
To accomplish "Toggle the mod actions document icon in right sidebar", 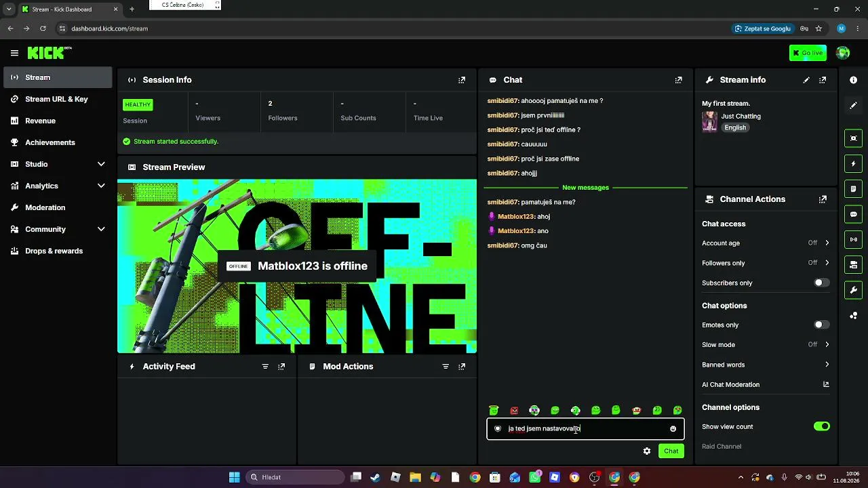I will point(853,188).
